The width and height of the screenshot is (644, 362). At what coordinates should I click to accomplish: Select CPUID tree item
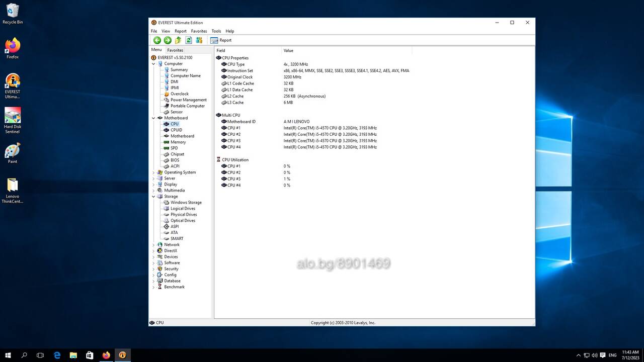click(x=176, y=130)
